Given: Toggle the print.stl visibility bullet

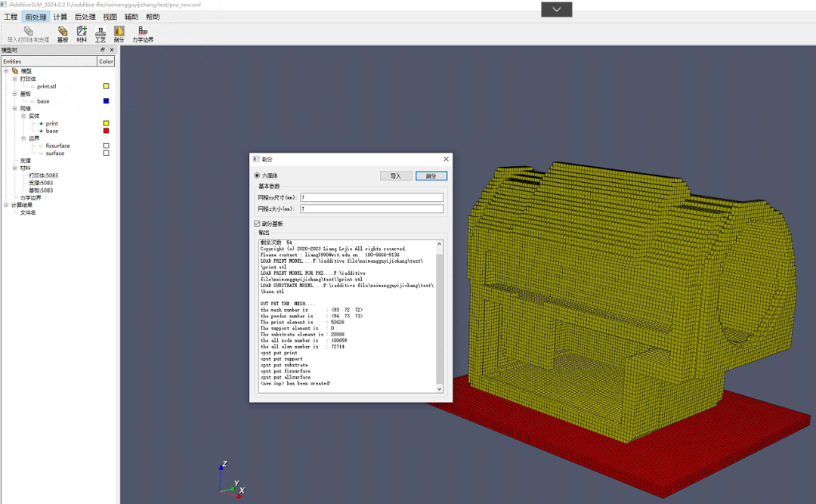Looking at the screenshot, I should [32, 86].
